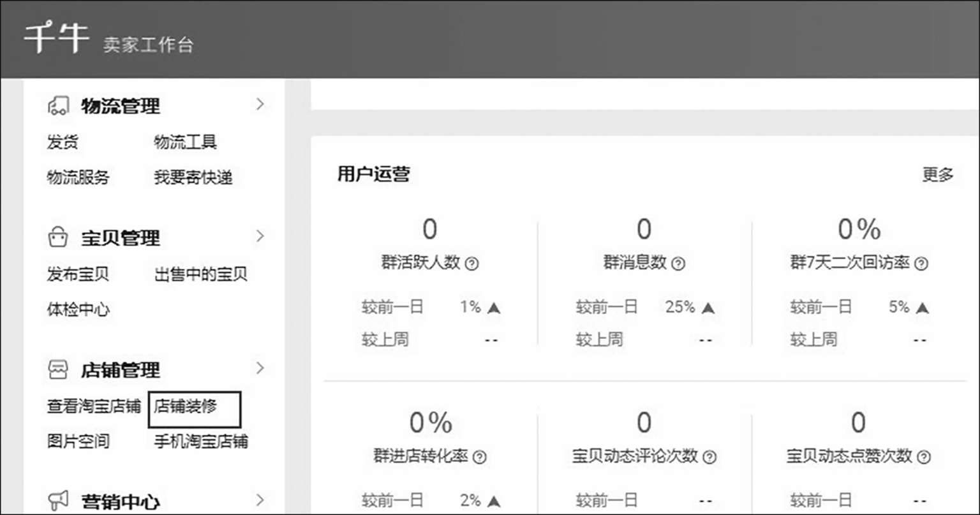Open the help icon next to 群7天二次回访率
980x515 pixels.
[921, 264]
